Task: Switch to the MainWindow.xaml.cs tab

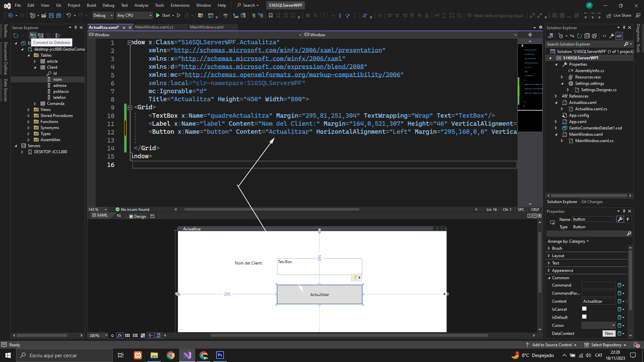Action: 154,27
